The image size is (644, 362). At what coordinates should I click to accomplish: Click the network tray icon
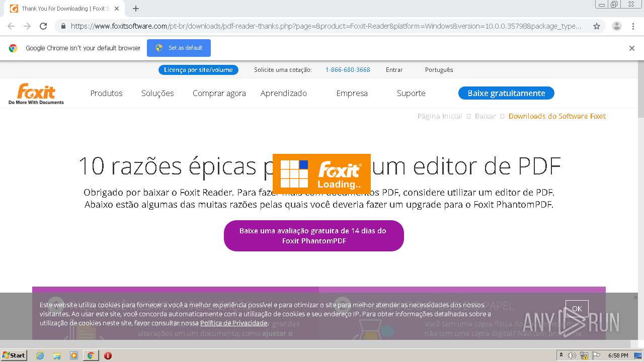(x=584, y=355)
